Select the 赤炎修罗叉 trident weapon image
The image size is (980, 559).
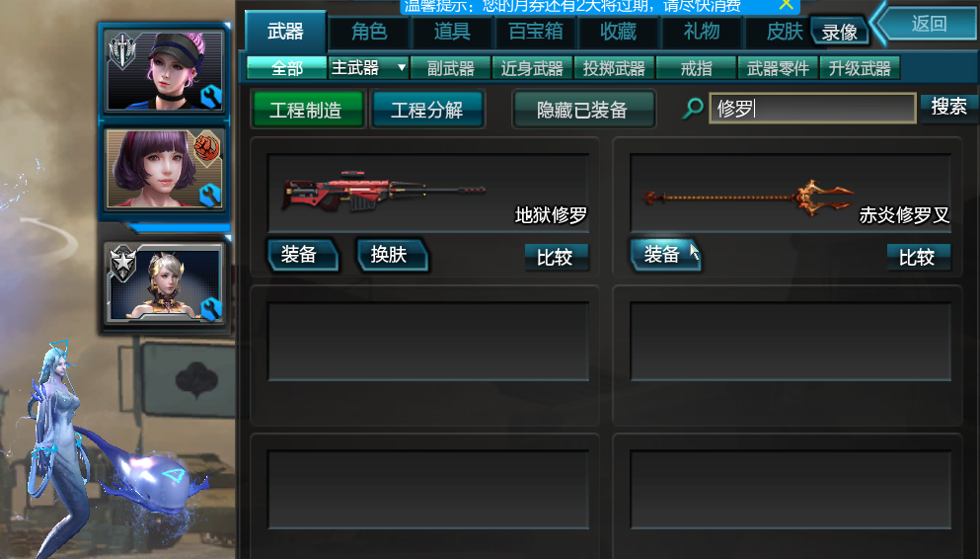pyautogui.click(x=749, y=197)
